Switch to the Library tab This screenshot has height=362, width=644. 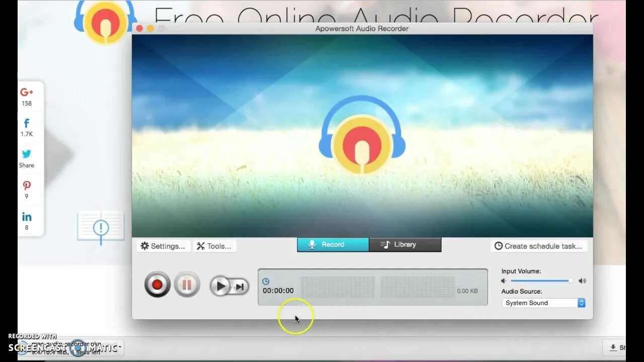(x=405, y=244)
